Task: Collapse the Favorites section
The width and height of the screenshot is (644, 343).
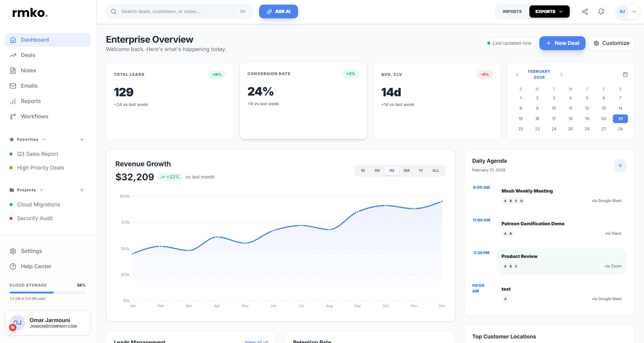Action: [x=44, y=139]
